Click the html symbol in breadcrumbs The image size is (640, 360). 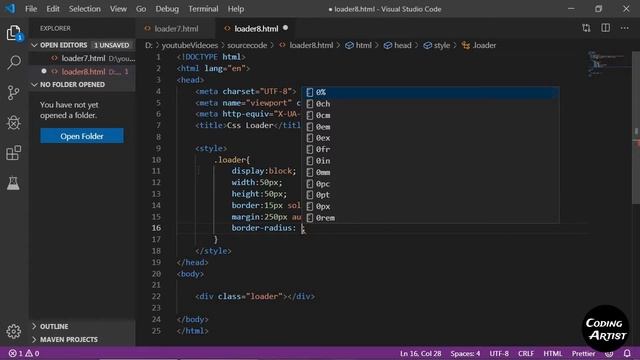click(359, 45)
